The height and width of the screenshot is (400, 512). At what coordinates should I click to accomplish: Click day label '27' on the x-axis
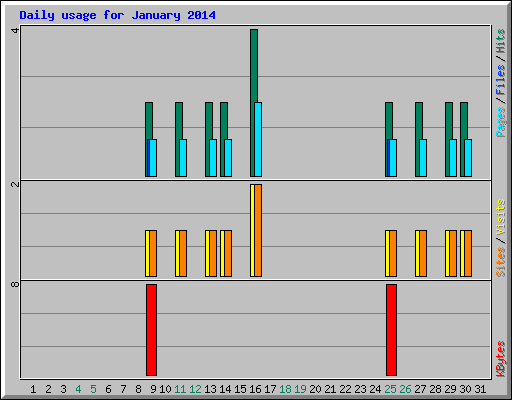[420, 389]
